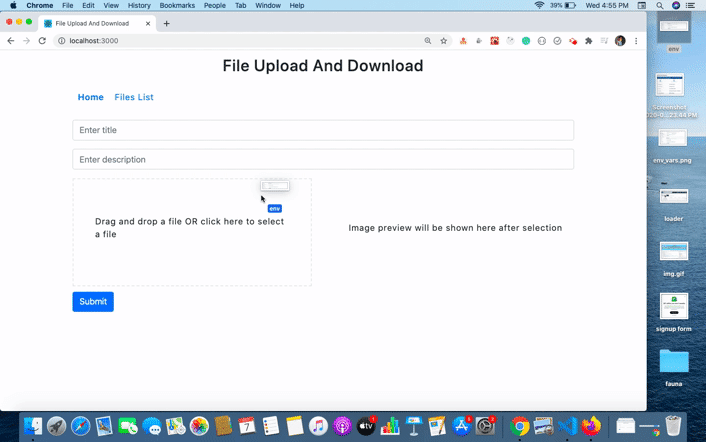Open Notes from the dock
The height and width of the screenshot is (442, 706).
tap(294, 426)
